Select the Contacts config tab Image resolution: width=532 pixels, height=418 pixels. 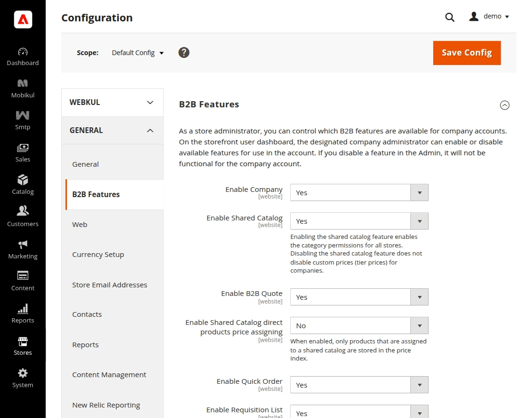tap(87, 314)
